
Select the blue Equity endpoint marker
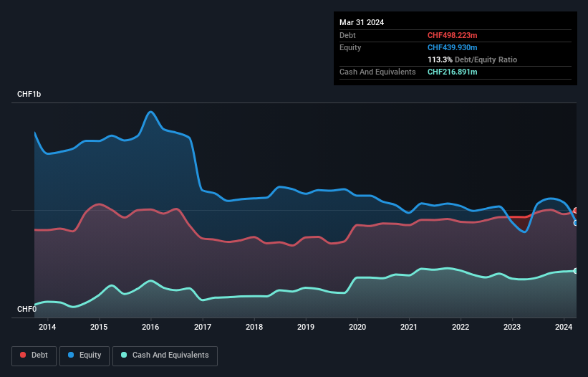point(576,223)
